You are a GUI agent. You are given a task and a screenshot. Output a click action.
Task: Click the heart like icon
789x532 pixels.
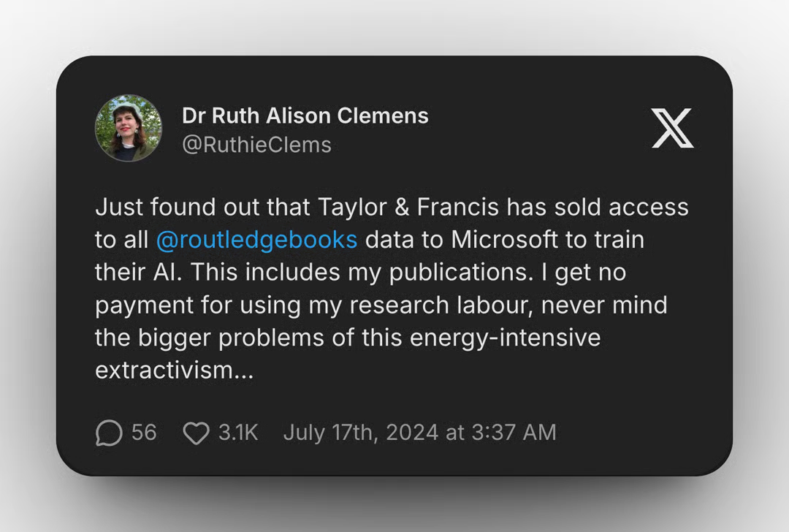(196, 433)
